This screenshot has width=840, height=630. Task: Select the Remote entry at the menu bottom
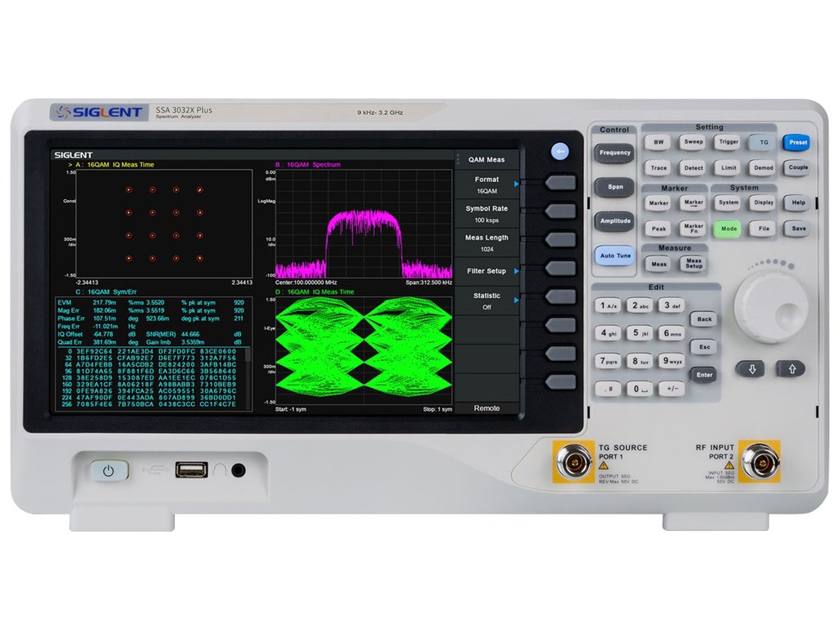[x=486, y=409]
